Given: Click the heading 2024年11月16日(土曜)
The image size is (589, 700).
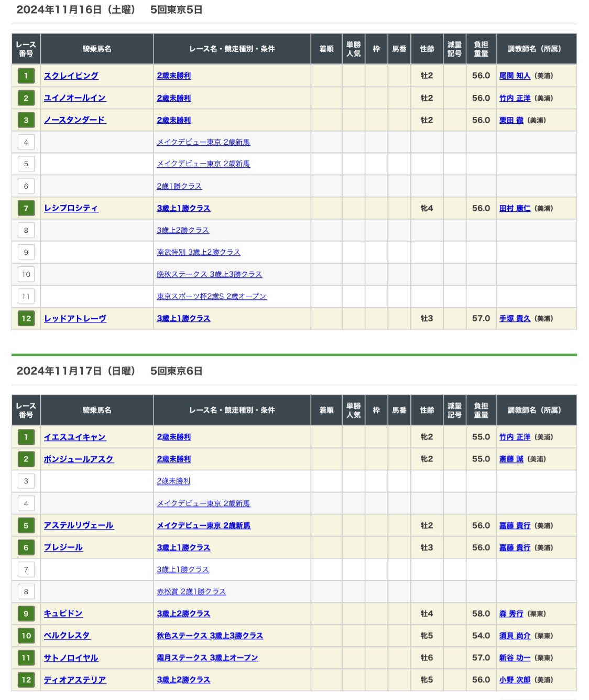Looking at the screenshot, I should tap(76, 9).
